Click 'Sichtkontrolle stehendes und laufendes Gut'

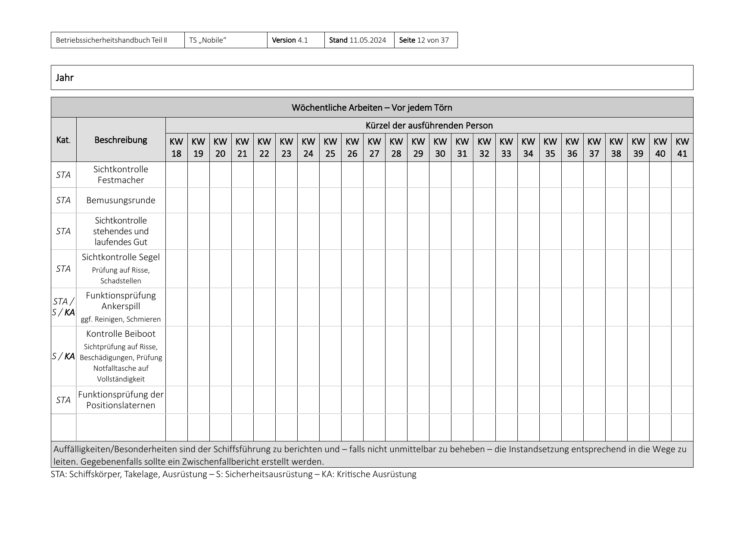coord(121,231)
